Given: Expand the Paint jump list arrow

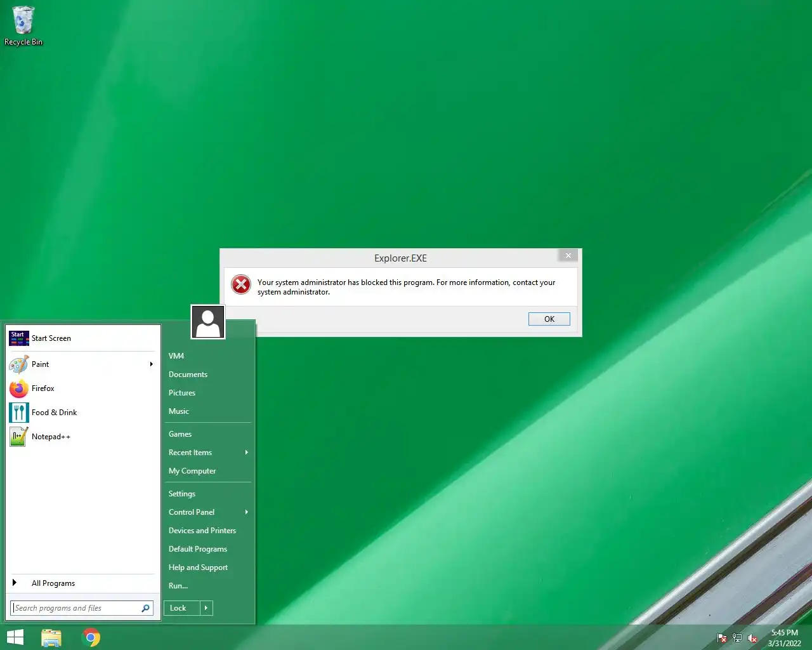Looking at the screenshot, I should tap(151, 364).
